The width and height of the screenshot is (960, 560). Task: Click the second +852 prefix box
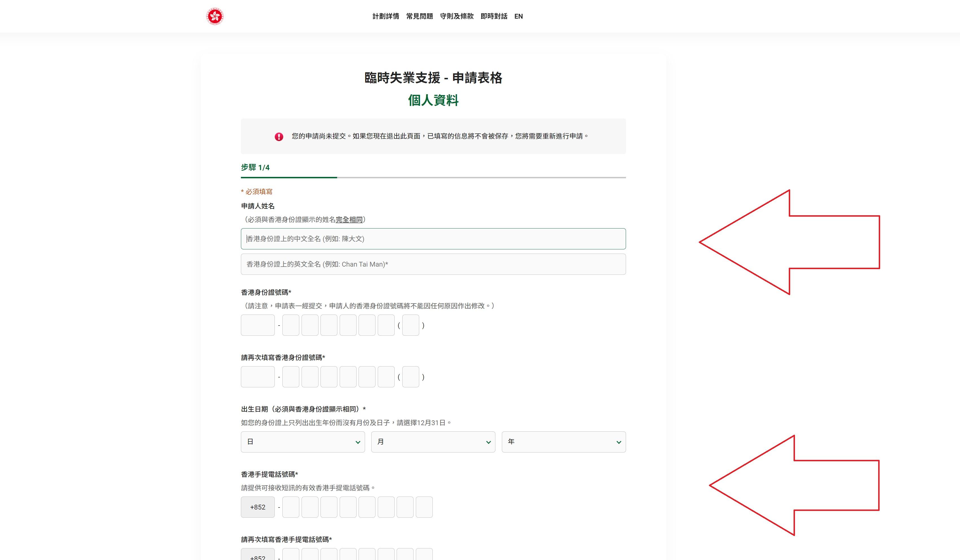258,556
